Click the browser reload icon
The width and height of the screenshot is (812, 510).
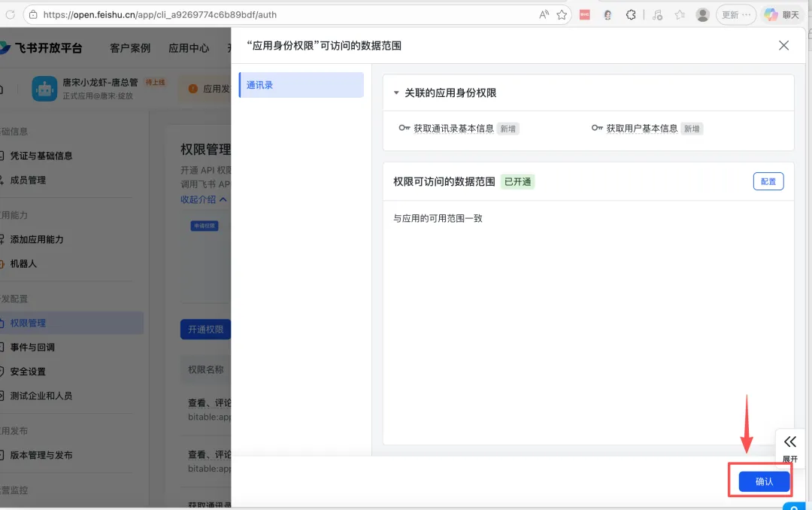[x=11, y=14]
